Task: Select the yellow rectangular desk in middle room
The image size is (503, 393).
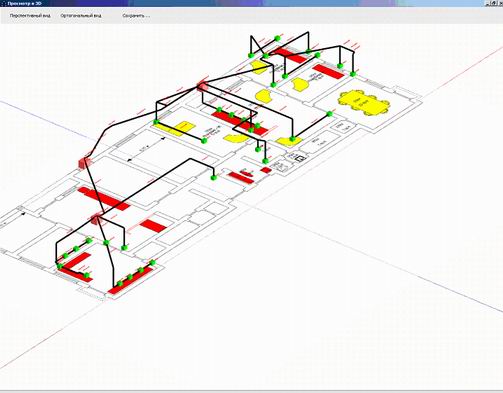Action: click(x=183, y=127)
